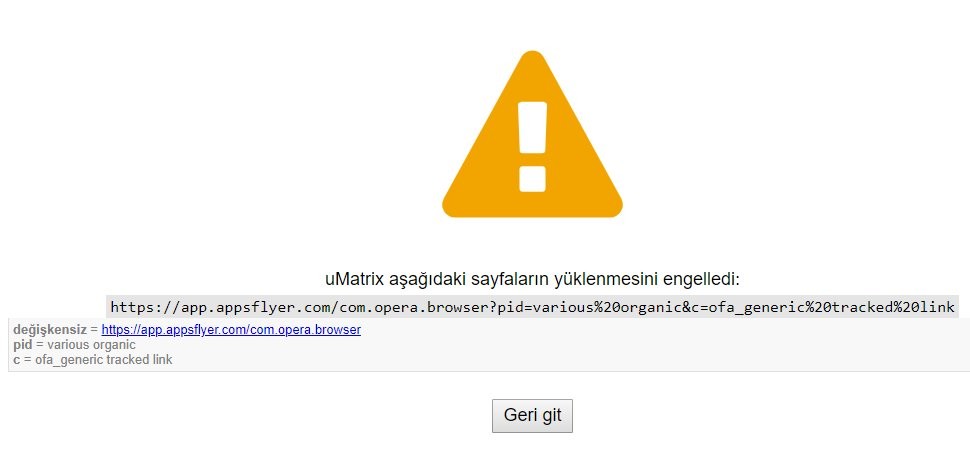Image resolution: width=970 pixels, height=468 pixels.
Task: Click the orange warning triangle icon
Action: coord(532,135)
